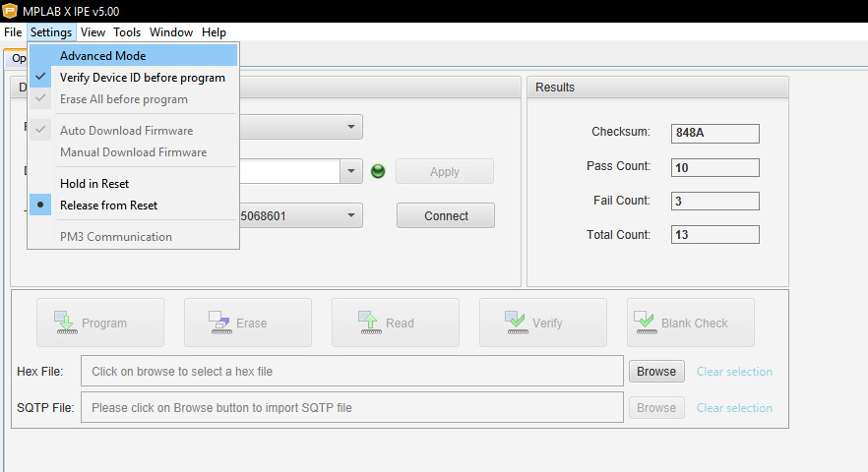Browse for an SQTP file
868x472 pixels.
(656, 408)
